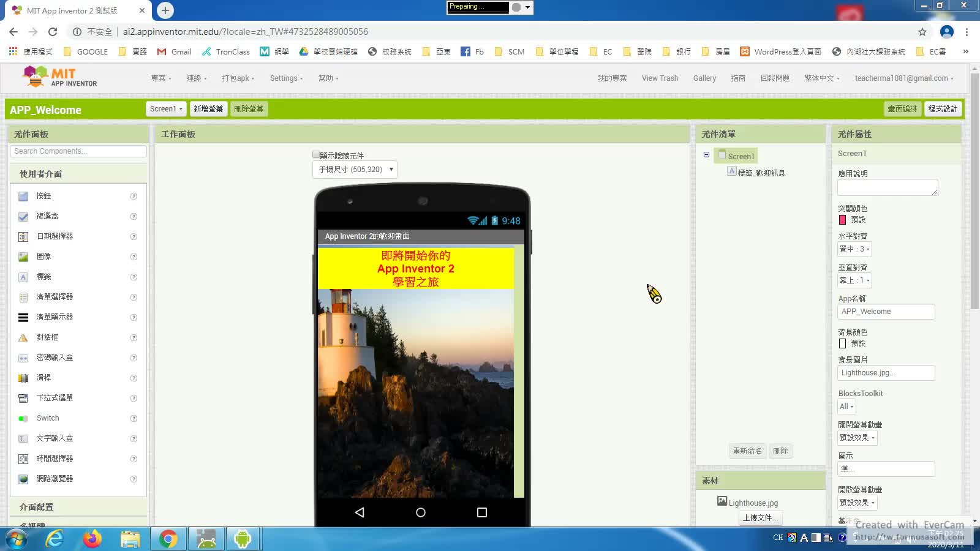Select the 對話框 notifier component icon
Image resolution: width=980 pixels, height=551 pixels.
point(23,338)
